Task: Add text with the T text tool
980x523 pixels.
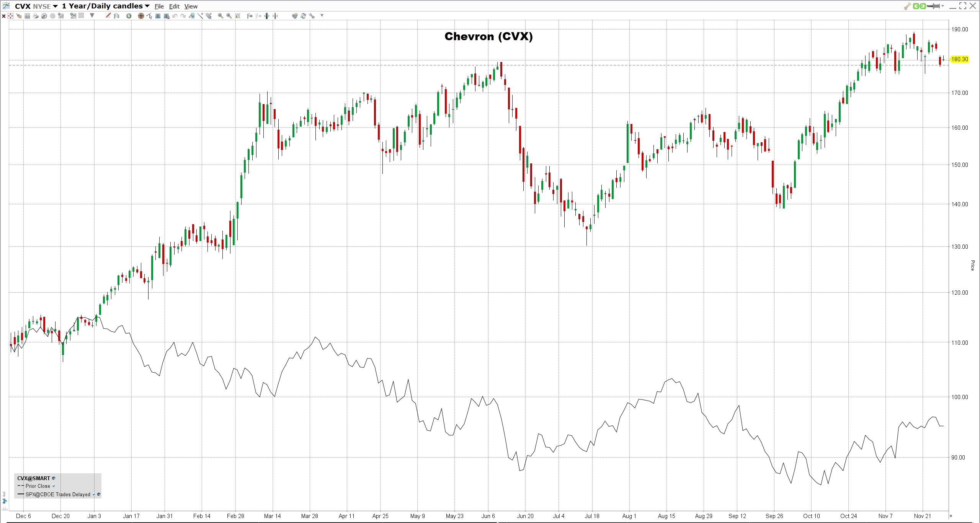Action: (x=158, y=16)
